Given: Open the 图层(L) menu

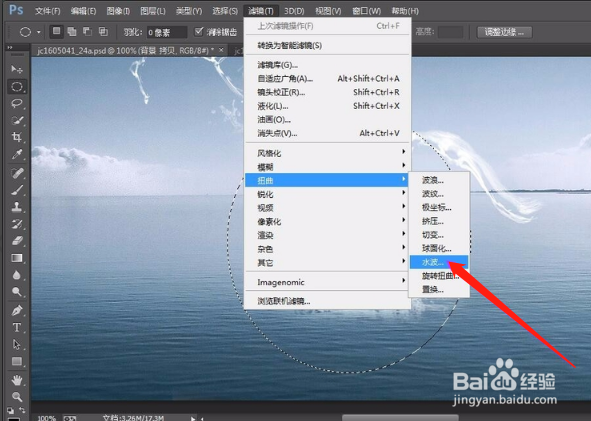Looking at the screenshot, I should tap(153, 11).
